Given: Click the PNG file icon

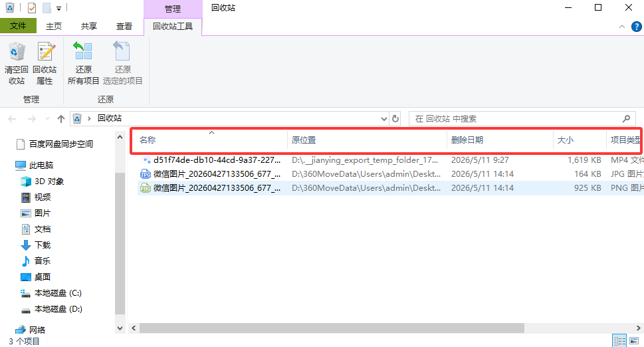Looking at the screenshot, I should click(146, 188).
